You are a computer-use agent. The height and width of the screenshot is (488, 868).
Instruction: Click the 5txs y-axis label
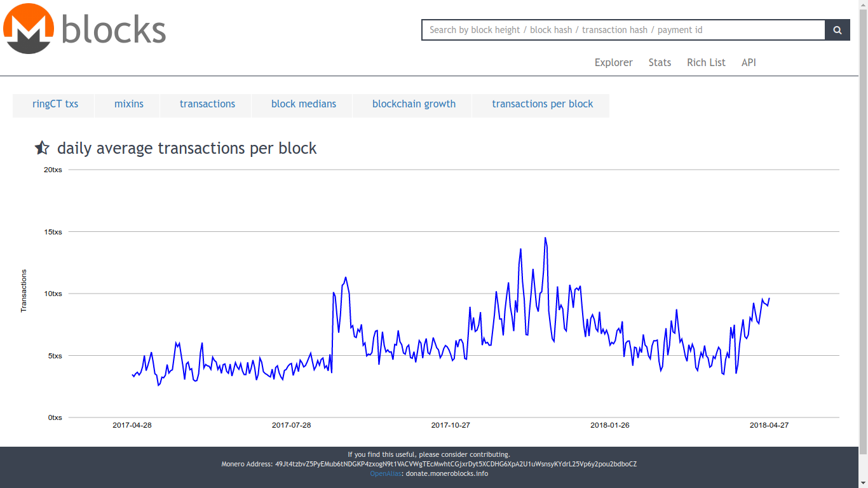(55, 356)
